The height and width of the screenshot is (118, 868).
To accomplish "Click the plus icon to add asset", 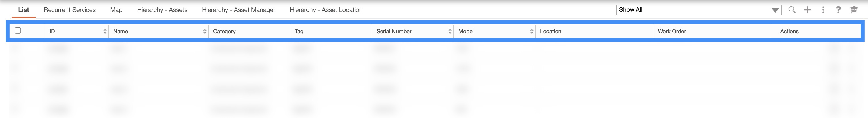I will (807, 10).
